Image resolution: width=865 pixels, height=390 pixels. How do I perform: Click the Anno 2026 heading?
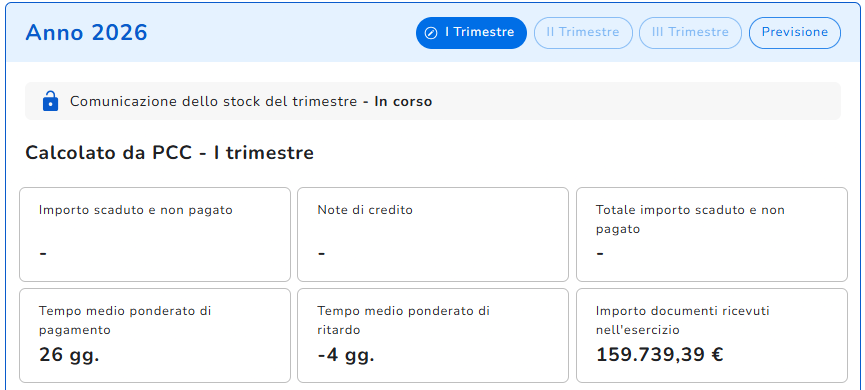coord(87,33)
